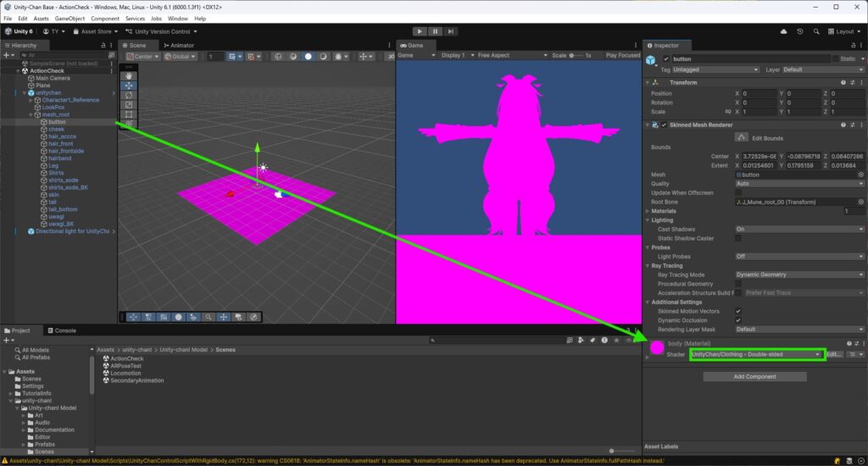
Task: Select the Move tool in Scene overlay
Action: pos(129,85)
